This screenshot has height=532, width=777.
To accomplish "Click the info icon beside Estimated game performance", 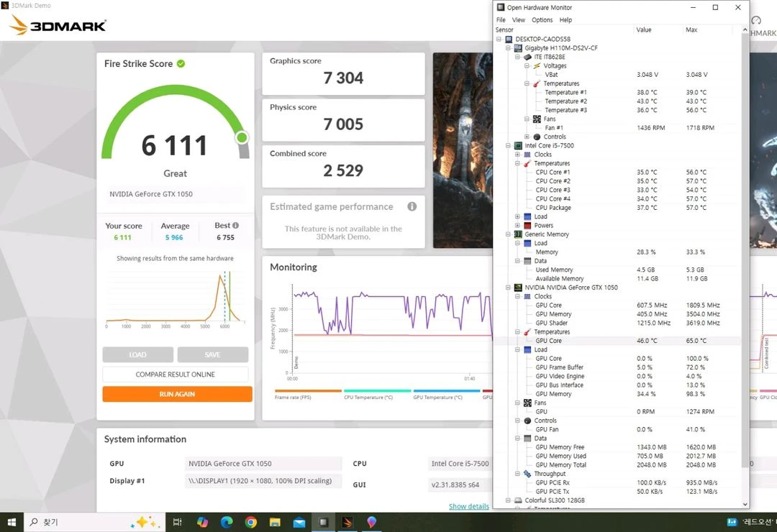I will point(412,206).
